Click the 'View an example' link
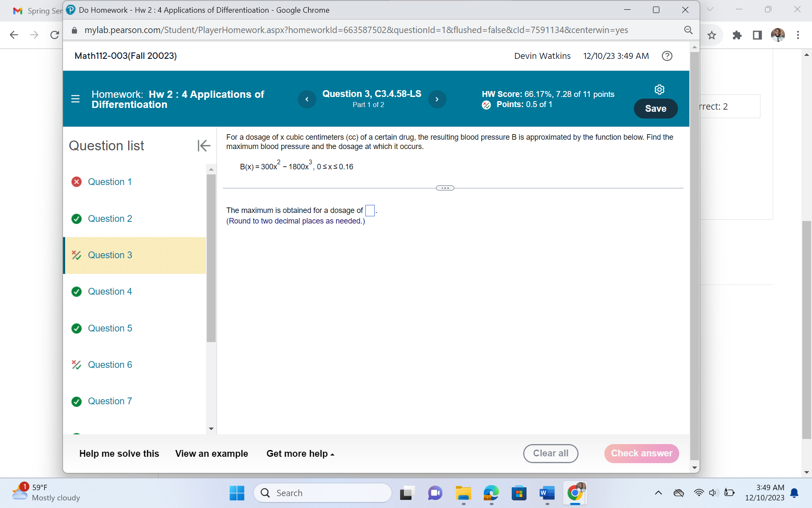Viewport: 812px width, 508px height. pyautogui.click(x=211, y=453)
